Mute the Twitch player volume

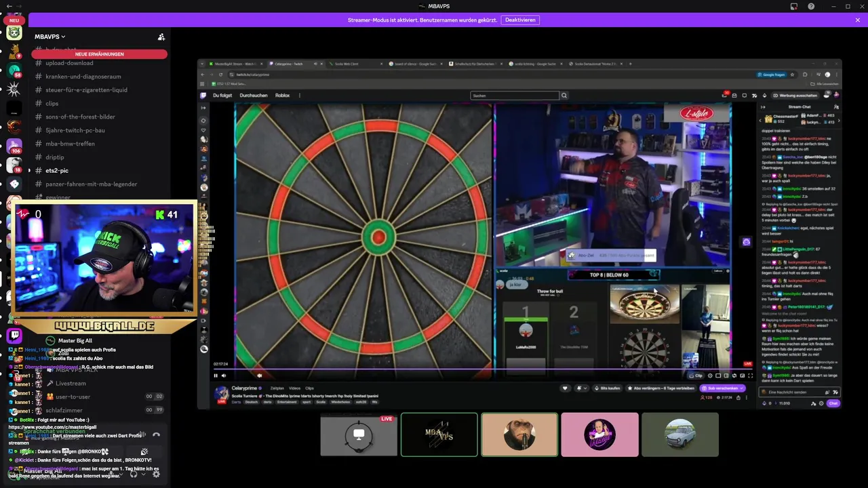point(224,375)
